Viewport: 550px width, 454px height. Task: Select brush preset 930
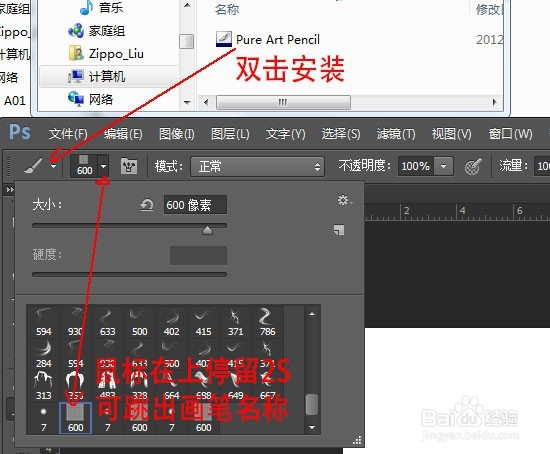(x=76, y=322)
